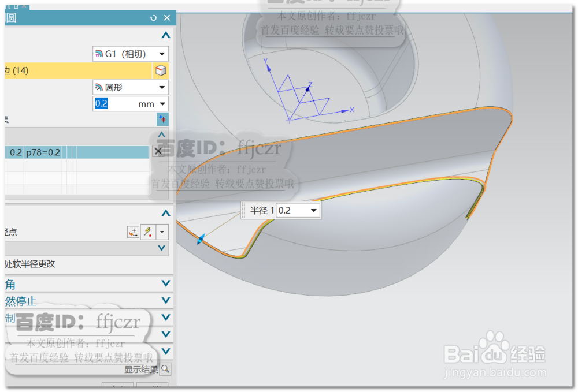Select the 边 (14) edge selection row

[x=78, y=70]
